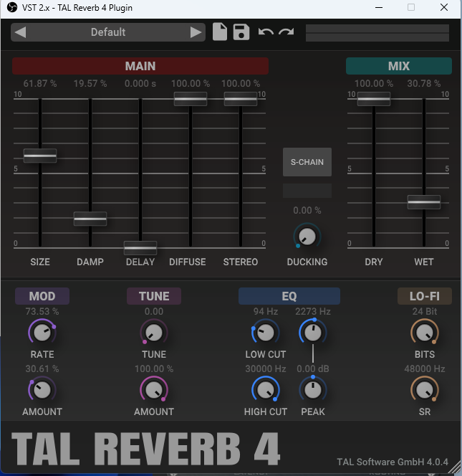Click the DAMP fader handle
Viewport: 462px width, 476px height.
point(90,219)
